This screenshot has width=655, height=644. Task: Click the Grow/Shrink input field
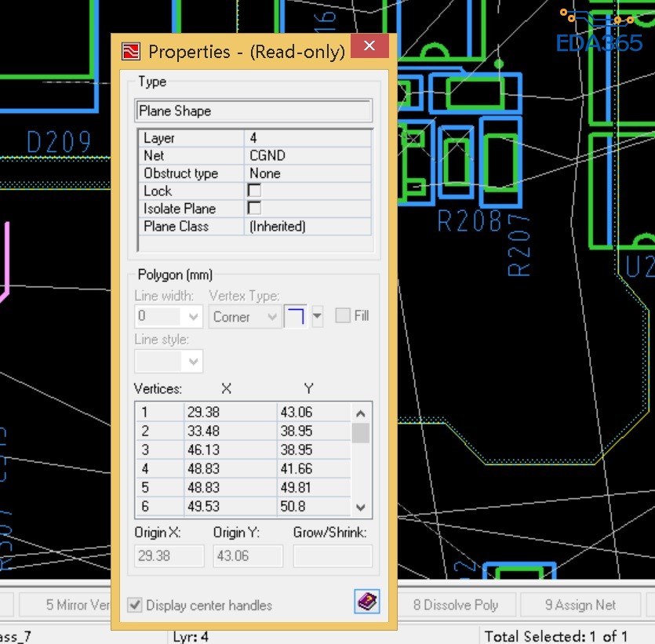pos(333,556)
